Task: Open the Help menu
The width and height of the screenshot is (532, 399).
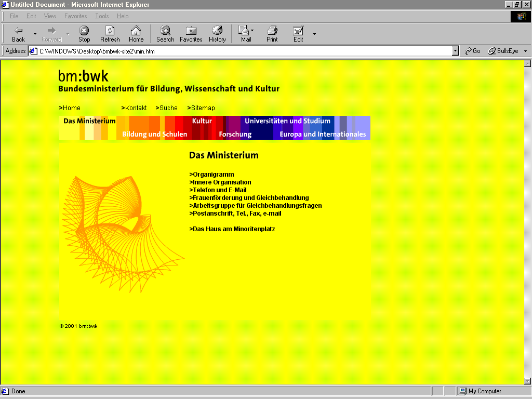Action: tap(123, 16)
